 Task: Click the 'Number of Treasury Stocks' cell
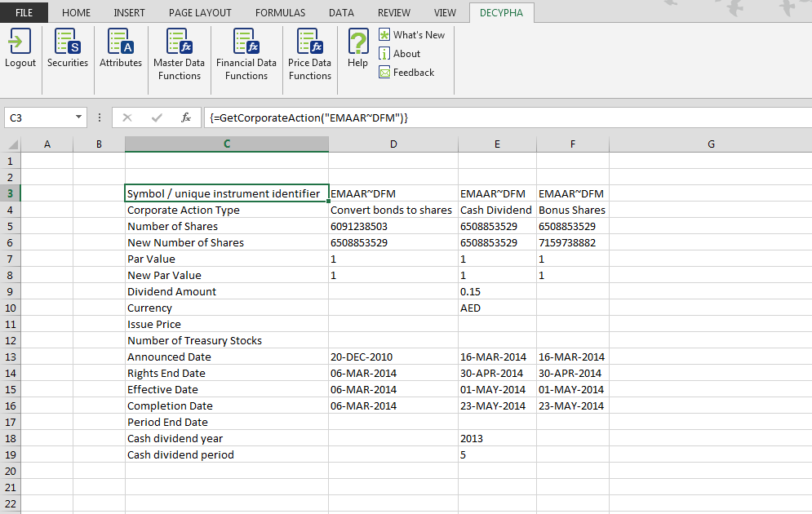pyautogui.click(x=227, y=340)
